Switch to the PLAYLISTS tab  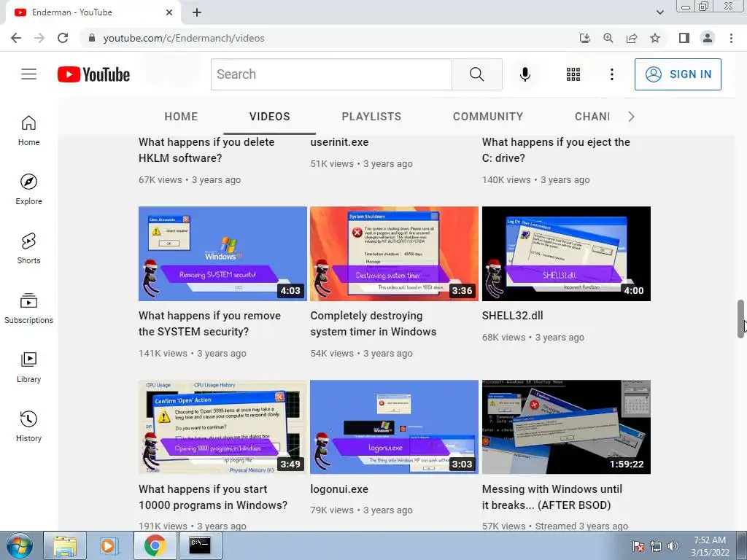click(371, 117)
